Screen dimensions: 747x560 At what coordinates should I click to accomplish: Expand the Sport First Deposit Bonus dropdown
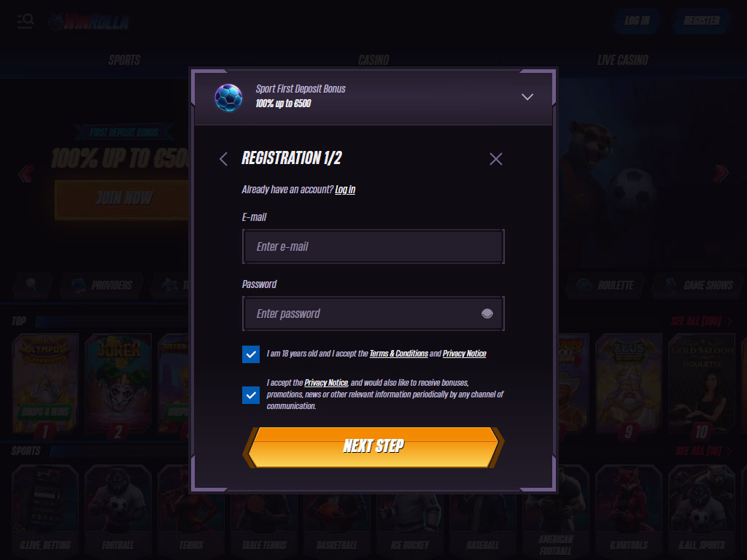click(527, 97)
